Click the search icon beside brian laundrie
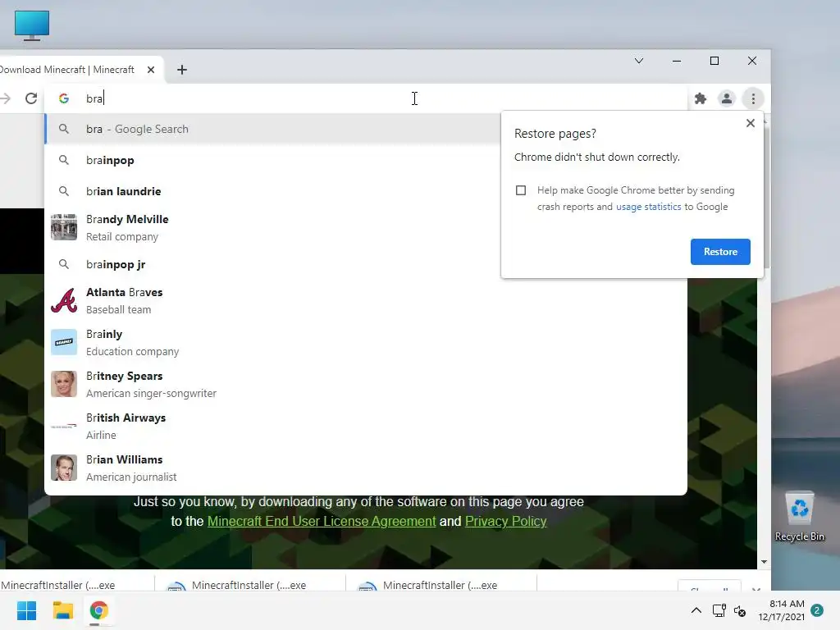 click(x=64, y=190)
